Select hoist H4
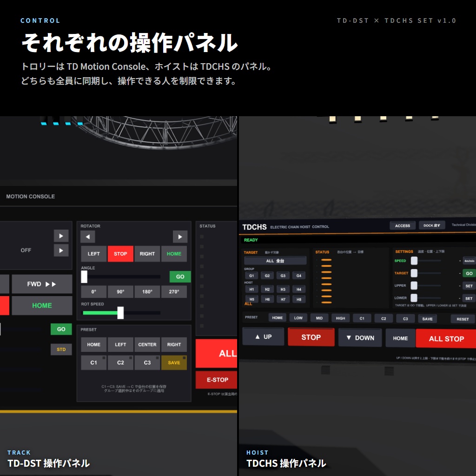Image resolution: width=476 pixels, height=476 pixels. (299, 289)
